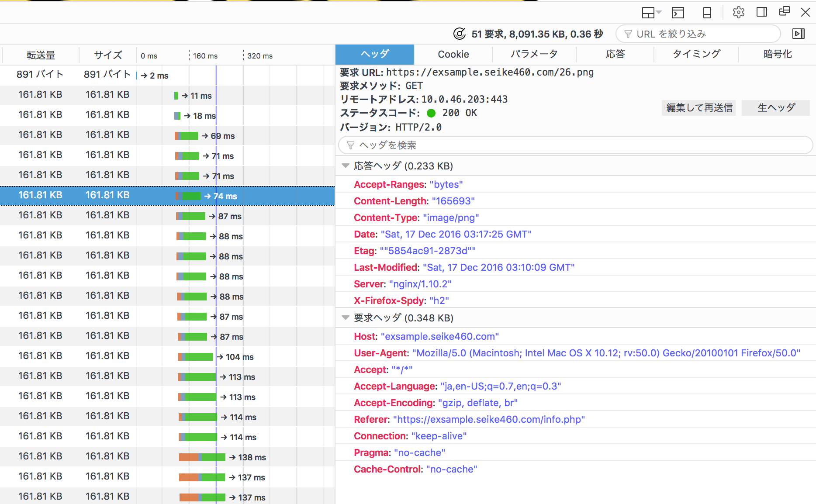Click the URL filter input field
Image resolution: width=816 pixels, height=504 pixels.
[698, 34]
